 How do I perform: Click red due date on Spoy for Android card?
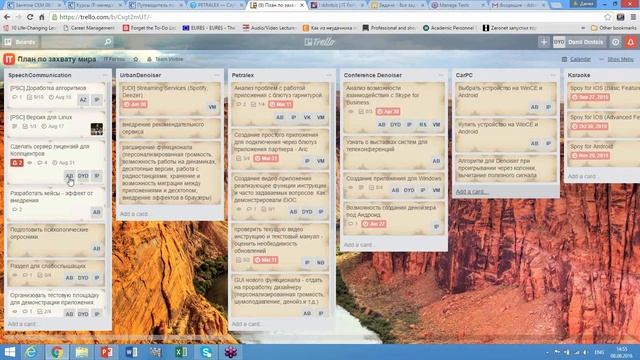click(x=590, y=156)
